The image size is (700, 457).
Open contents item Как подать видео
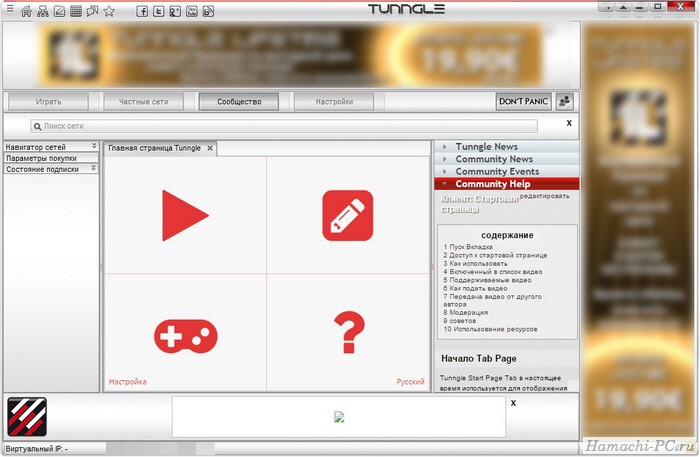coord(475,288)
